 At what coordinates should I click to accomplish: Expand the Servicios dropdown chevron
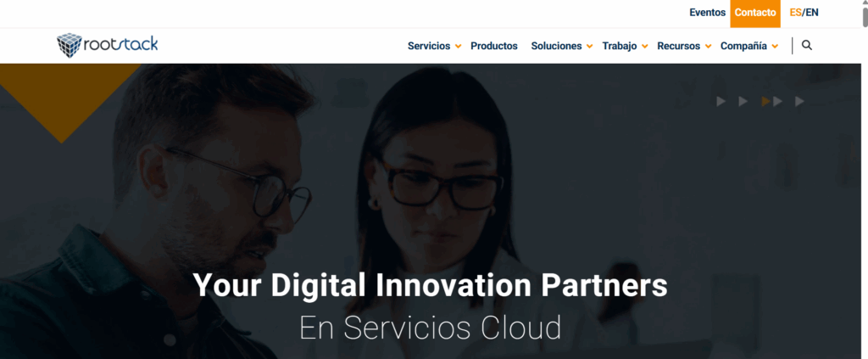458,47
